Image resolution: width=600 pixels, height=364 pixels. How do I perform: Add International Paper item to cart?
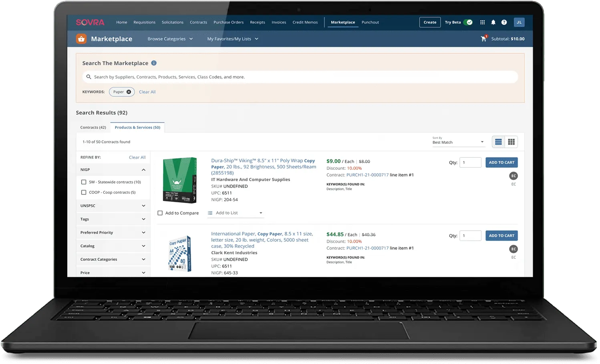(501, 236)
